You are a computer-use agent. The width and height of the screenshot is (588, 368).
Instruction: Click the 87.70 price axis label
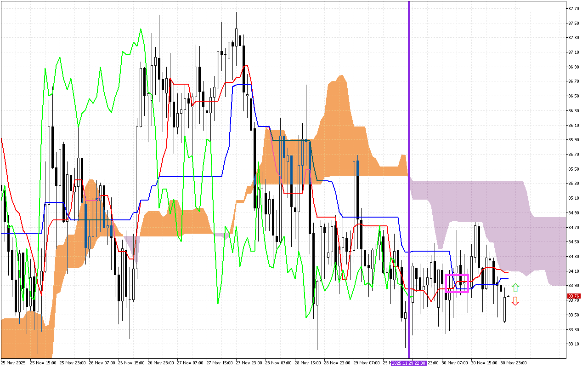(x=573, y=8)
